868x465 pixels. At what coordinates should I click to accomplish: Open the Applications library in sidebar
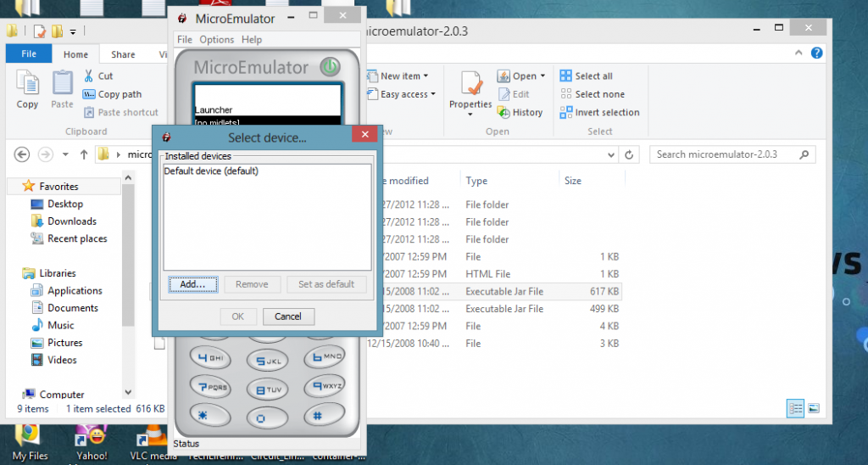point(67,290)
